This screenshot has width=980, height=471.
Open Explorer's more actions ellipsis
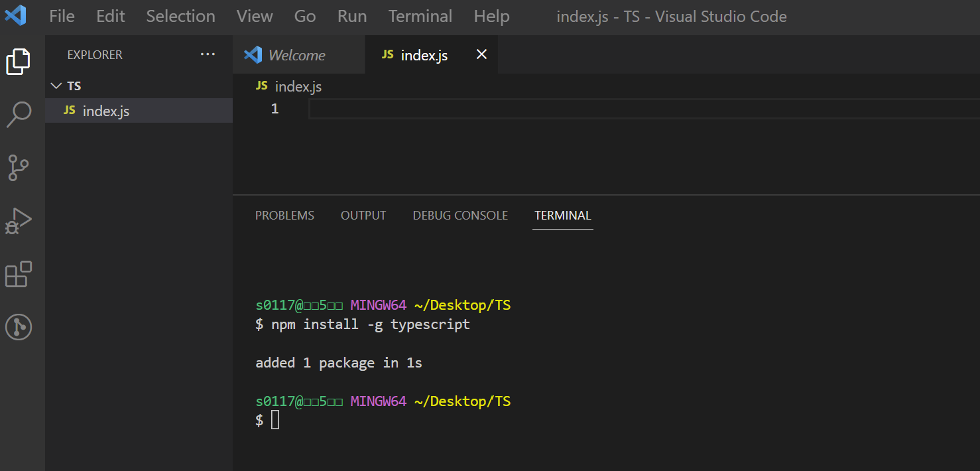click(208, 54)
